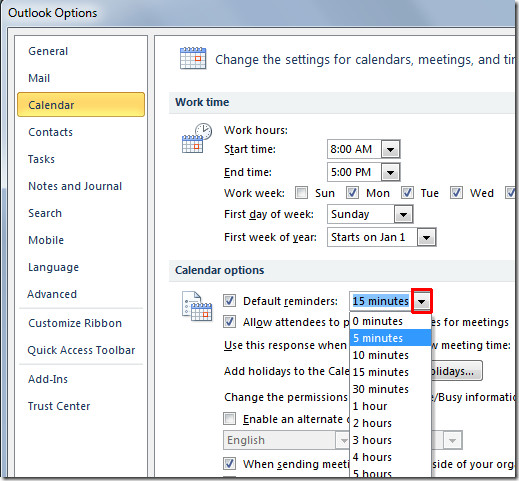Open the Add-Ins category

[48, 379]
